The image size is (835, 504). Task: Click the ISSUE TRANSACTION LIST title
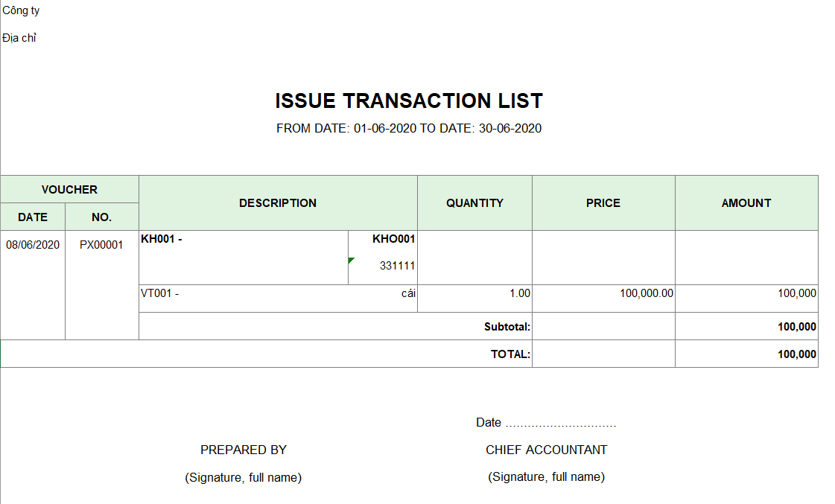(x=409, y=101)
